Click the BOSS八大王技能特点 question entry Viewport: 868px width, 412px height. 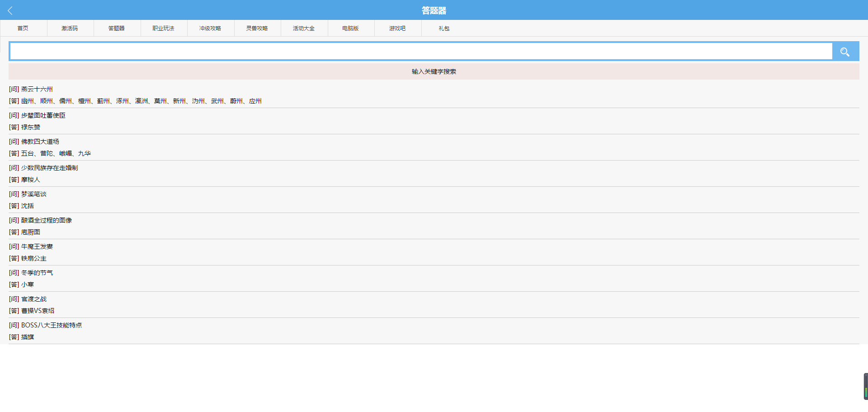(x=51, y=325)
